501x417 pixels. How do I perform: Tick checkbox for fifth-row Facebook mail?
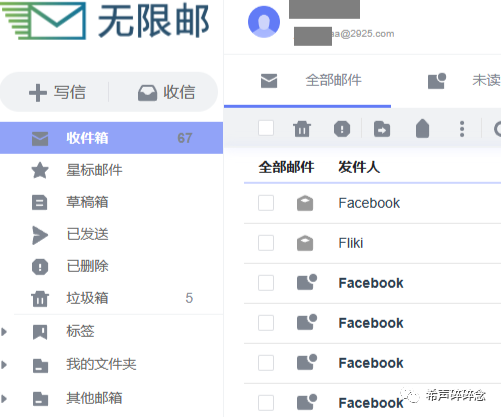(x=266, y=363)
